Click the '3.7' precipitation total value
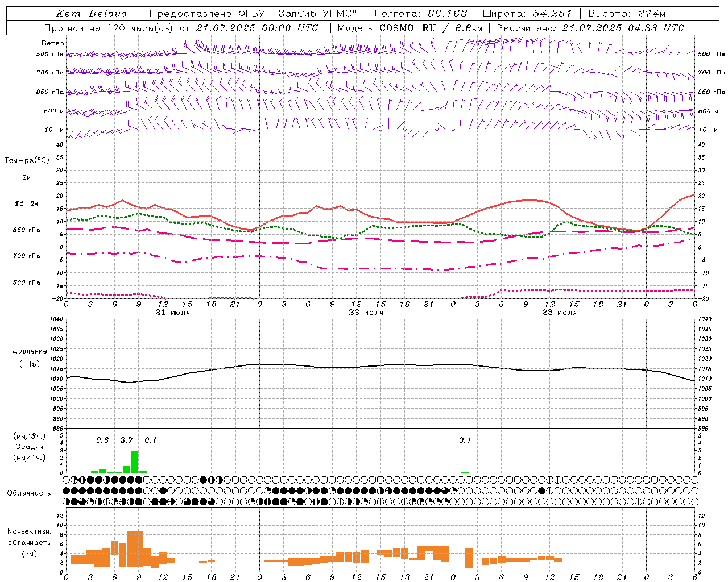Screen dimensions: 728x582 [126, 440]
